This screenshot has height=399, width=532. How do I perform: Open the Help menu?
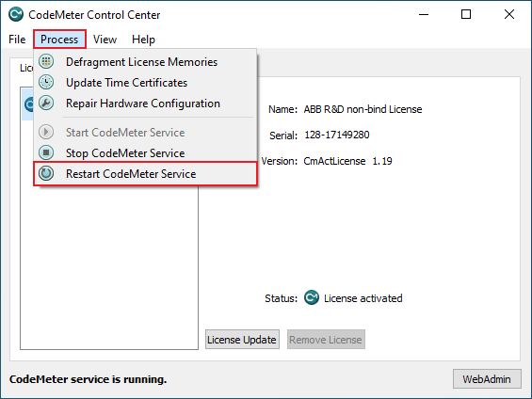click(143, 40)
